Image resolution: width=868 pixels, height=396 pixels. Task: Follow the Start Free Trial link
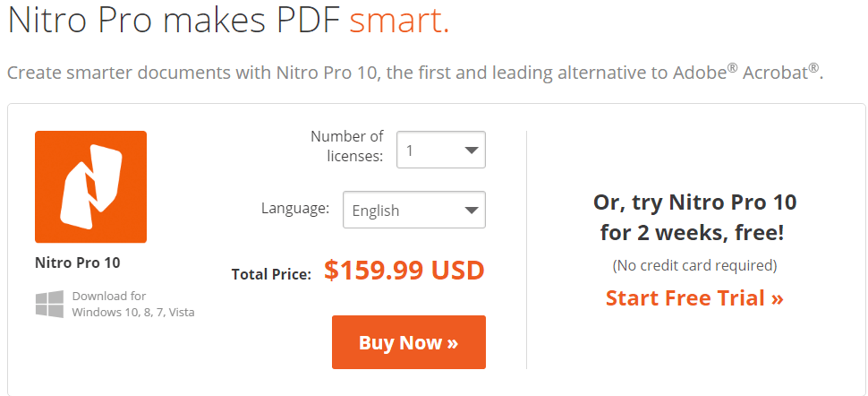tap(694, 297)
